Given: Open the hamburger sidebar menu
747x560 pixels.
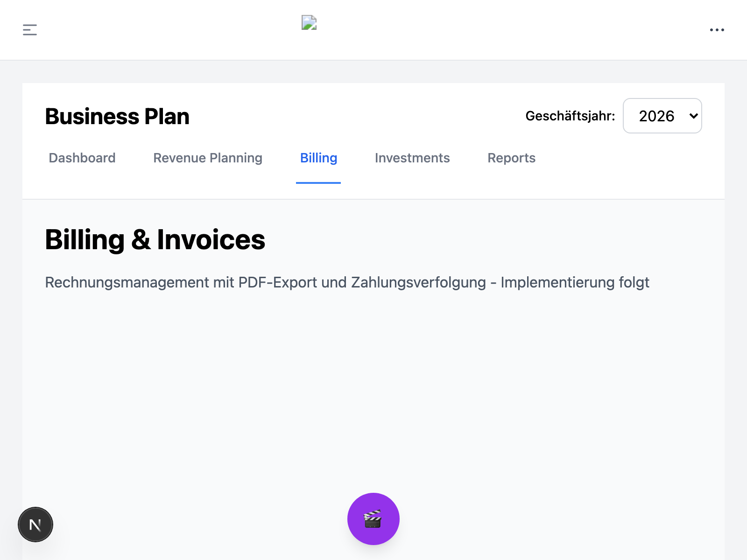Looking at the screenshot, I should pos(30,30).
